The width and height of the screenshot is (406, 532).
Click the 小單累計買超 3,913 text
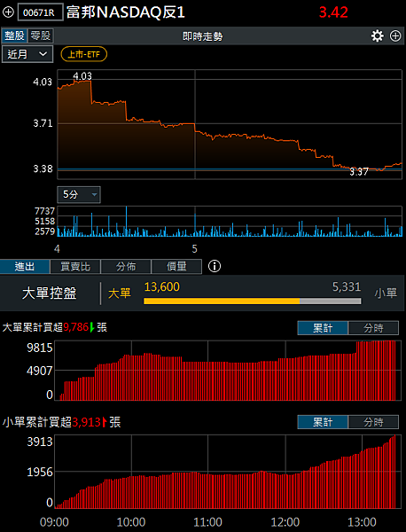point(61,422)
